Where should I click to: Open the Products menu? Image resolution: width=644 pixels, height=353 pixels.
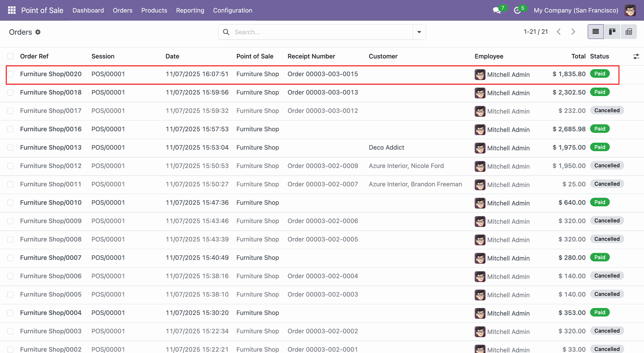coord(154,10)
